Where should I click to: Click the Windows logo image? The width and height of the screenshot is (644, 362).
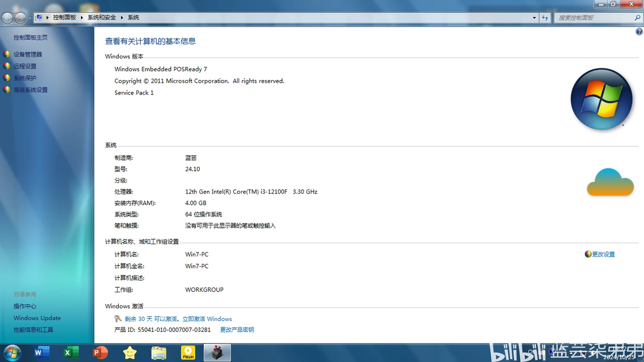(602, 99)
